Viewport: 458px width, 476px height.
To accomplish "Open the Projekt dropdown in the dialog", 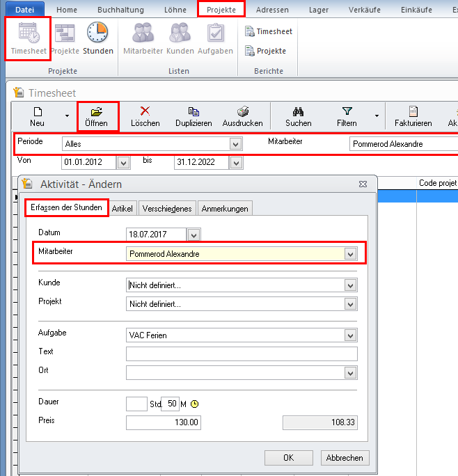I will click(x=351, y=305).
